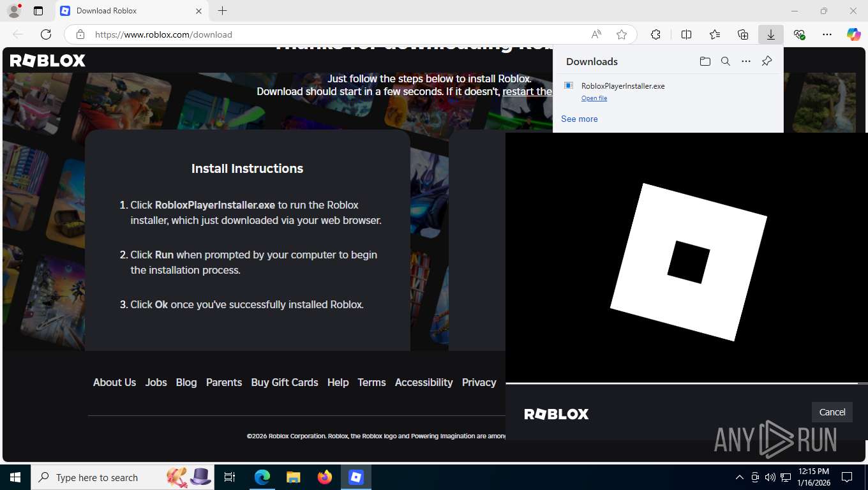Viewport: 868px width, 490px height.
Task: Open downloads folder icon in Downloads panel
Action: pos(705,61)
